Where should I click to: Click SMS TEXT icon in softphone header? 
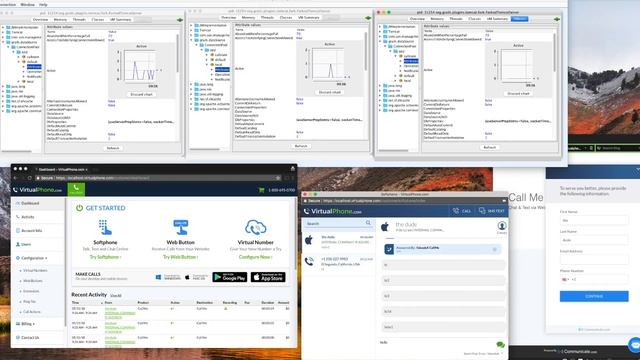(482, 211)
